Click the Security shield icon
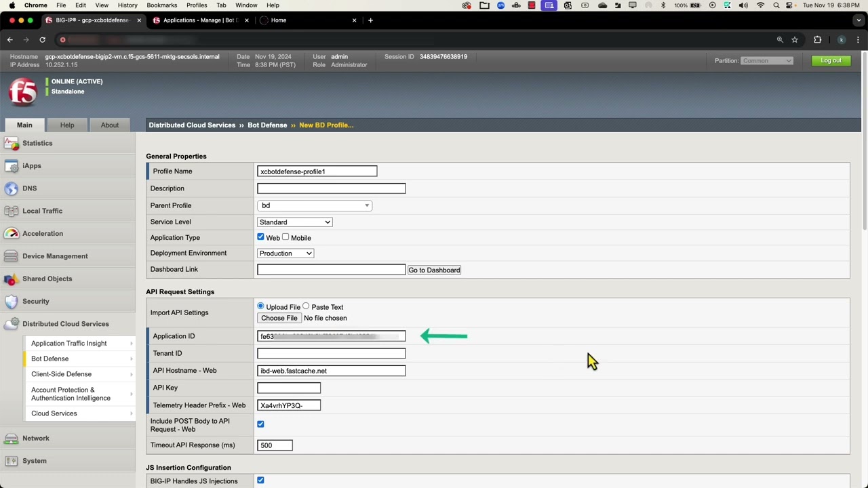The height and width of the screenshot is (488, 868). (11, 302)
